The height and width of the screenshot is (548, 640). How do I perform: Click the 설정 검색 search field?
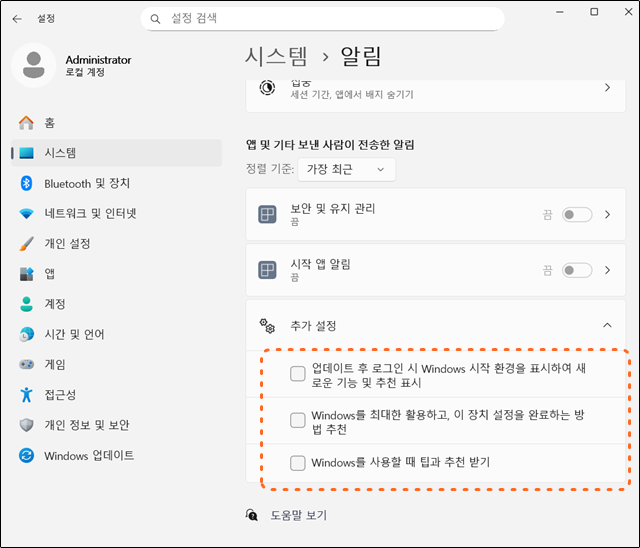click(322, 19)
